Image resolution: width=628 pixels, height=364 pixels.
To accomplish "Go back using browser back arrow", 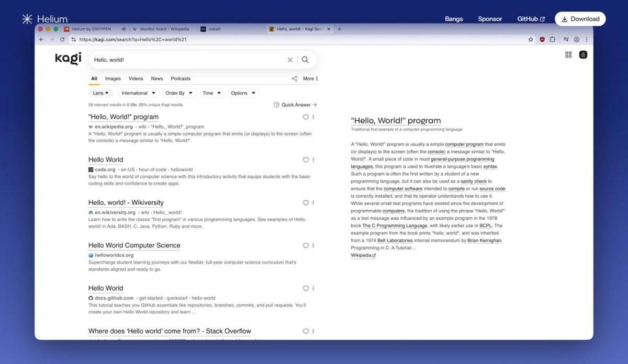I will pyautogui.click(x=42, y=39).
